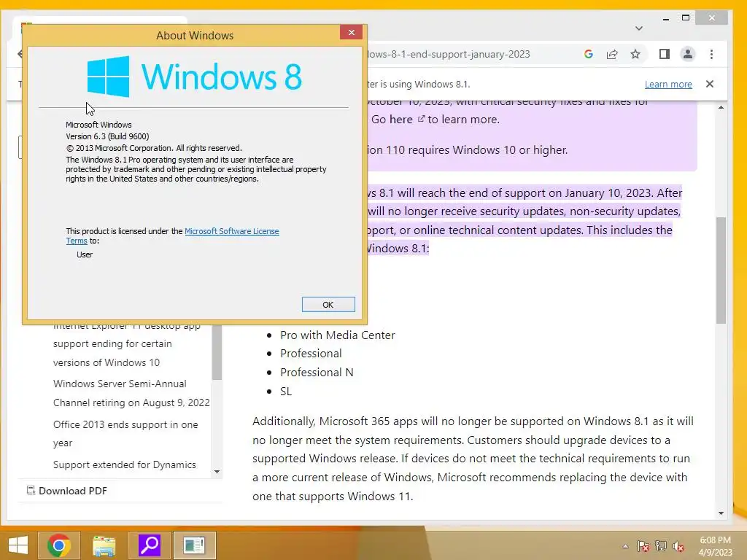
Task: Open Microsoft Software License Terms link
Action: click(231, 231)
